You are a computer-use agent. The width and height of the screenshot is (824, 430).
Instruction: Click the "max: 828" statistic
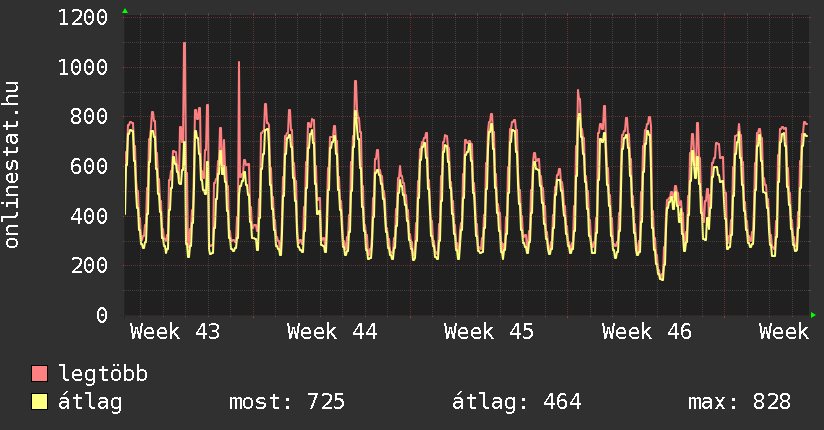click(x=739, y=402)
